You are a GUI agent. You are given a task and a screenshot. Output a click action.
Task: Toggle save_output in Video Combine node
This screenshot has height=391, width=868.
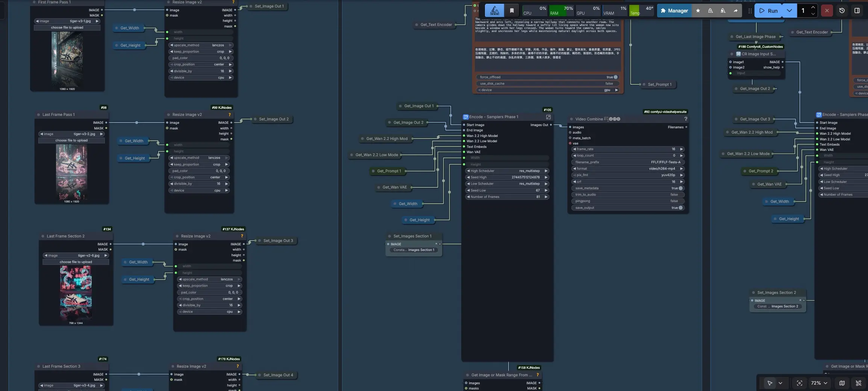(x=680, y=208)
